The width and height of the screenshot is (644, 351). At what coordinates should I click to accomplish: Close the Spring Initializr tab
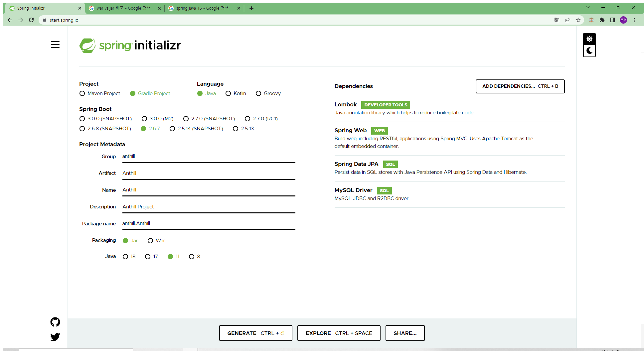tap(80, 8)
